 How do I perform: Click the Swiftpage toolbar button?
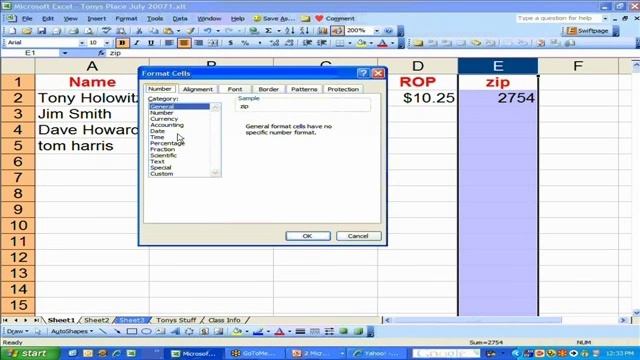tap(588, 31)
